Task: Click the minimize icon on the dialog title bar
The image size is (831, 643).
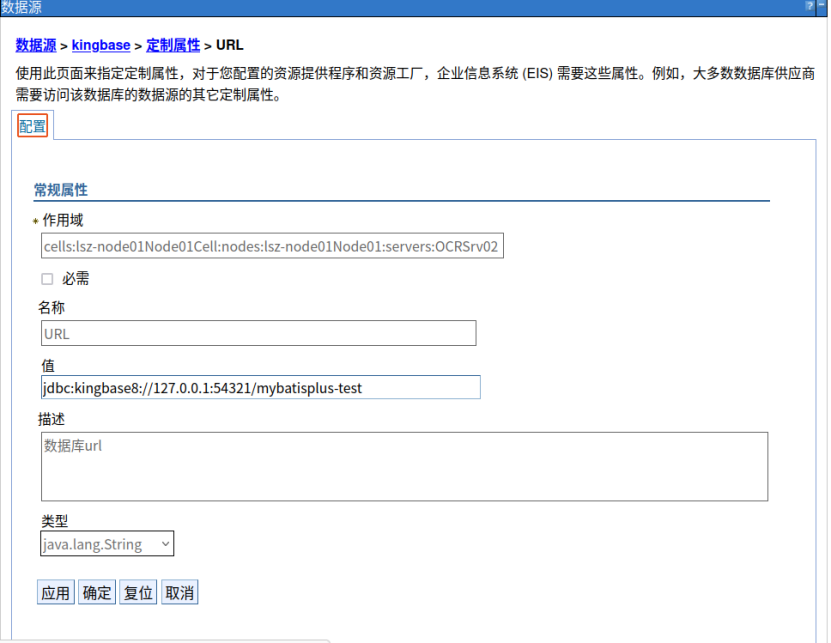Action: [x=822, y=6]
